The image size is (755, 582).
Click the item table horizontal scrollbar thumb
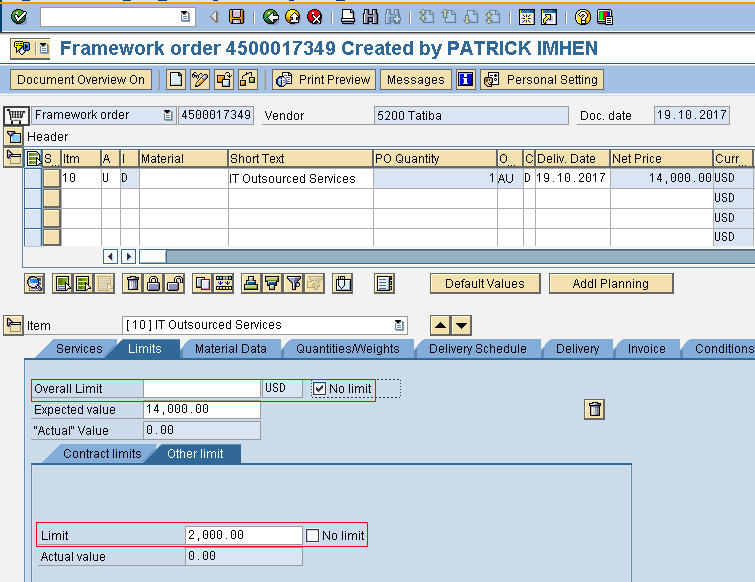coord(153,256)
